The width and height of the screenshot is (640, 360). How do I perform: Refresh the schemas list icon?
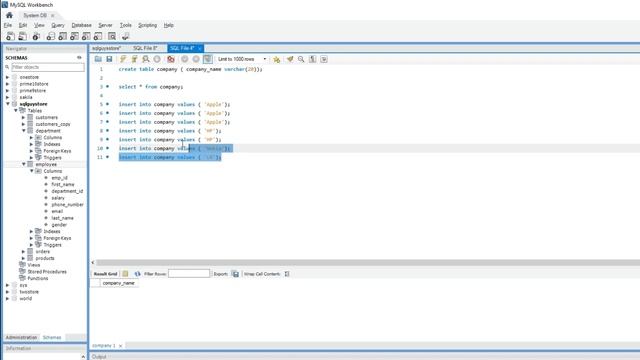click(x=79, y=58)
